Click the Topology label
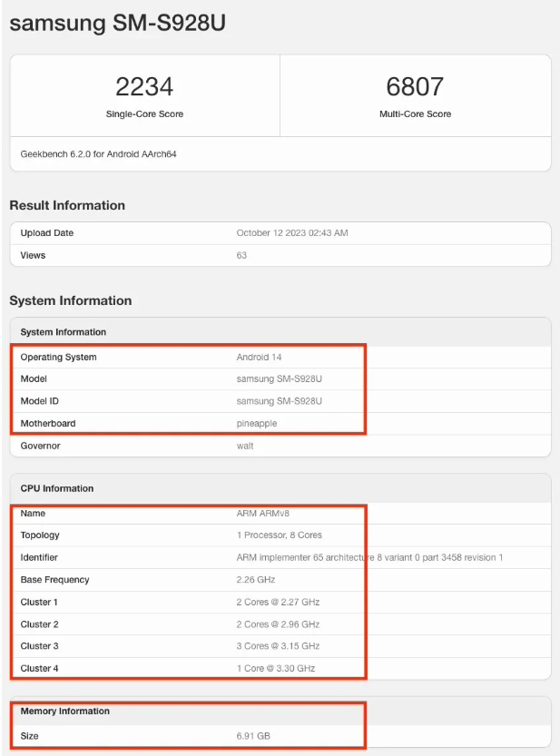 [40, 535]
